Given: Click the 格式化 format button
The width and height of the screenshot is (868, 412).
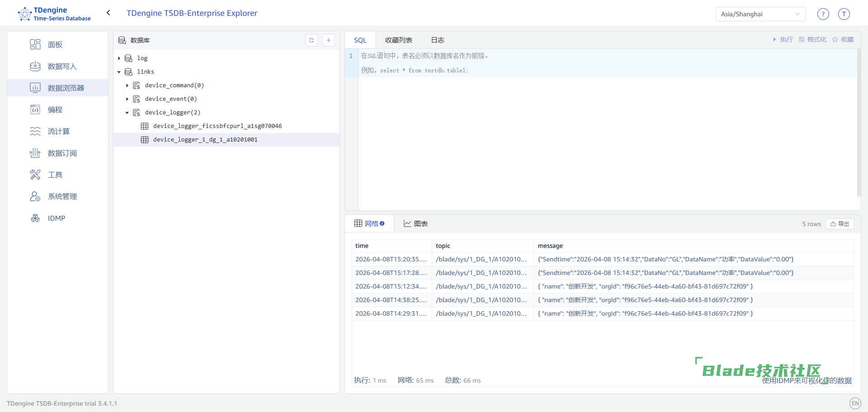Looking at the screenshot, I should 813,40.
